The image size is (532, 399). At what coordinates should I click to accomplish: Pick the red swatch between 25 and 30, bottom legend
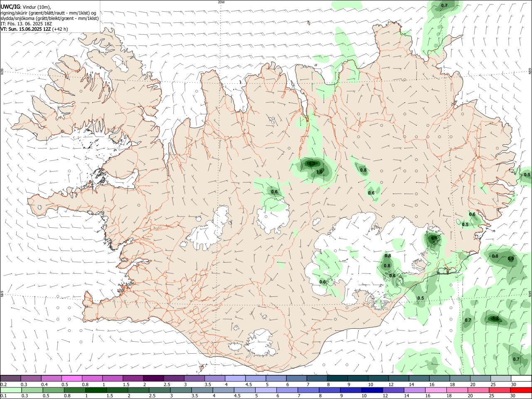[499, 390]
